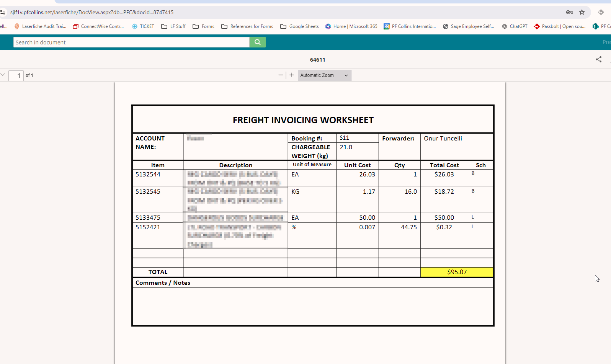Open the LF Stuff bookmarks folder
This screenshot has width=611, height=364.
pyautogui.click(x=173, y=26)
